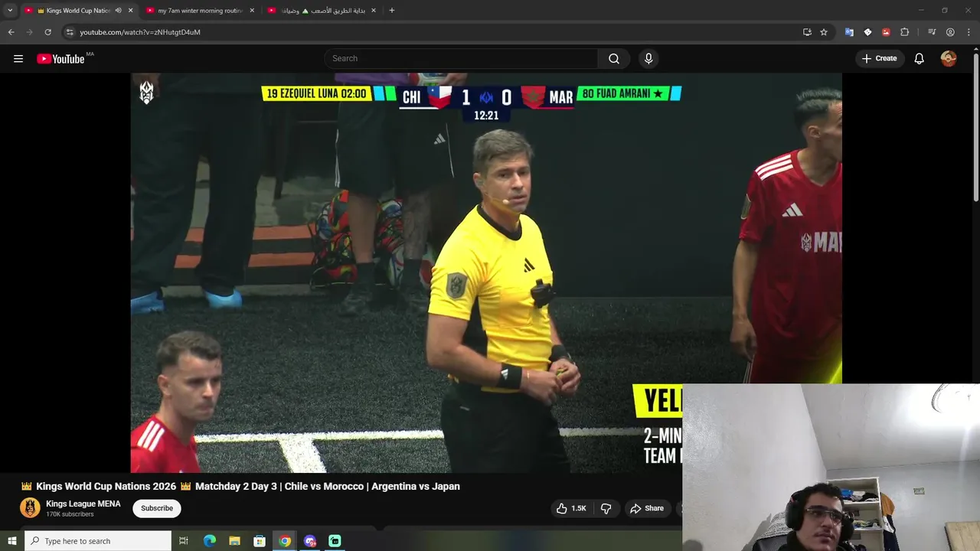
Task: Like the video with the thumbs-up button
Action: click(x=571, y=508)
